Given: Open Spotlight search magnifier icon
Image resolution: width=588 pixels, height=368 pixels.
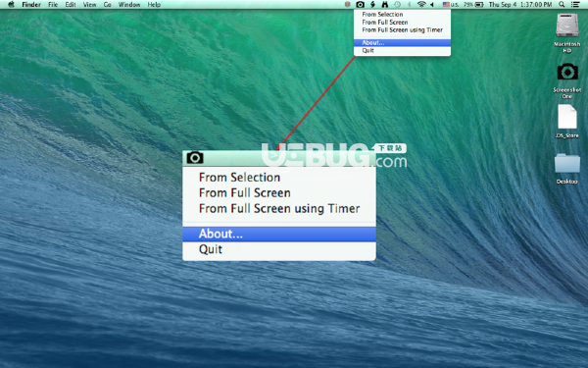Looking at the screenshot, I should (562, 5).
